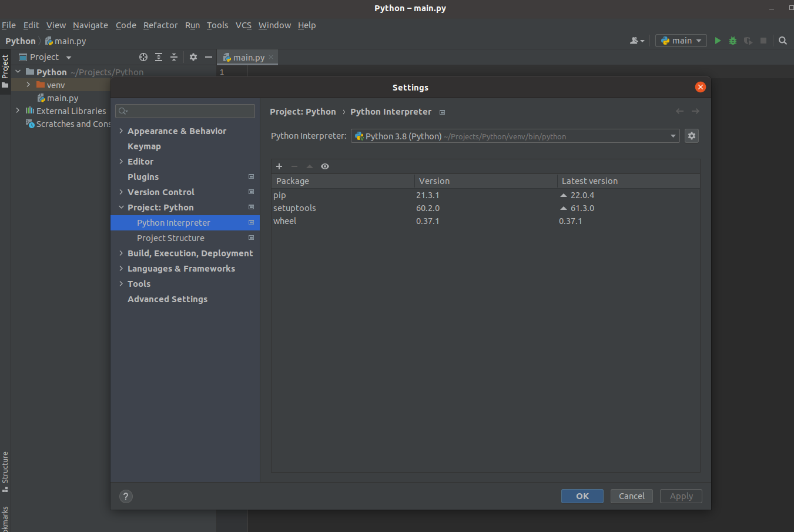Click Project: Python in the breadcrumb
This screenshot has width=794, height=532.
(303, 112)
